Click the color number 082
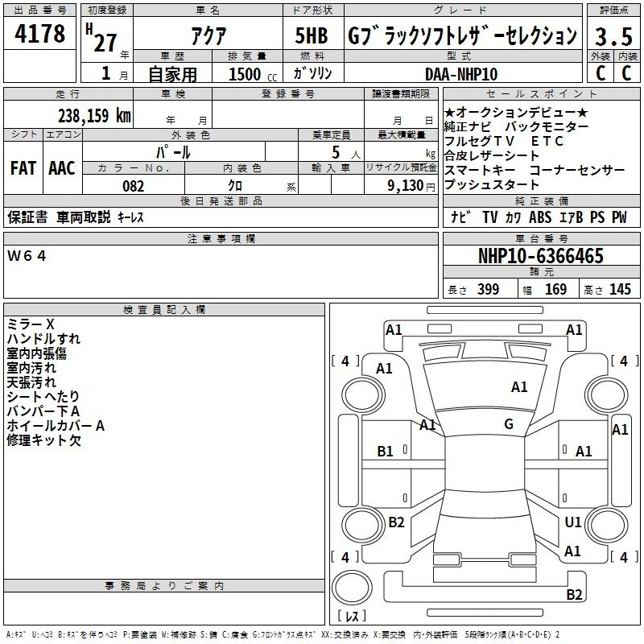 tap(134, 185)
